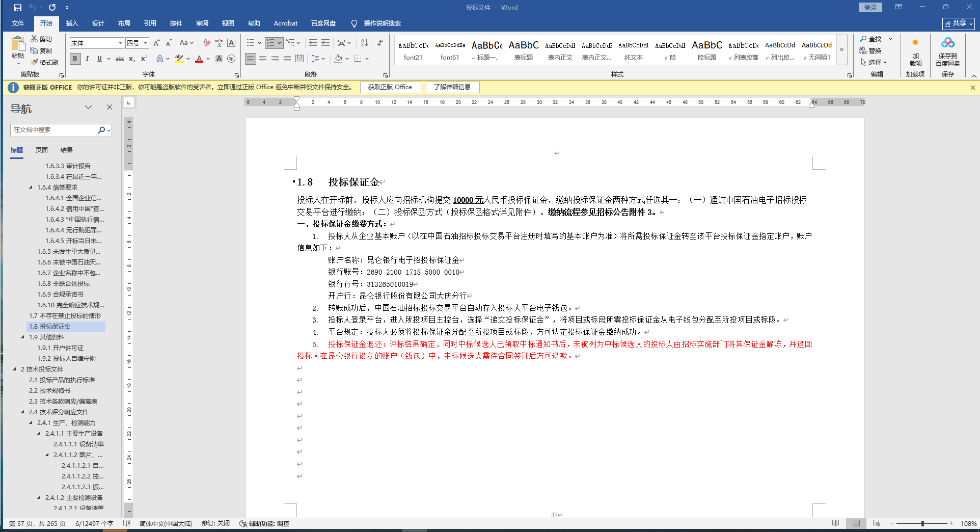This screenshot has width=980, height=532.
Task: Click the 了解详细信息 button
Action: pos(452,87)
